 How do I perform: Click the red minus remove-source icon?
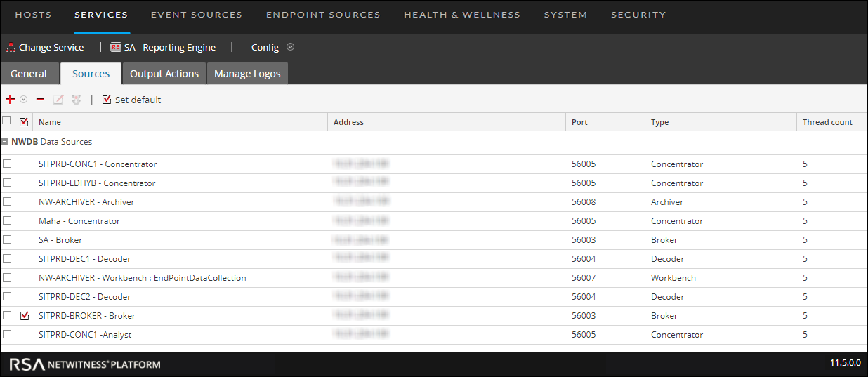point(40,100)
